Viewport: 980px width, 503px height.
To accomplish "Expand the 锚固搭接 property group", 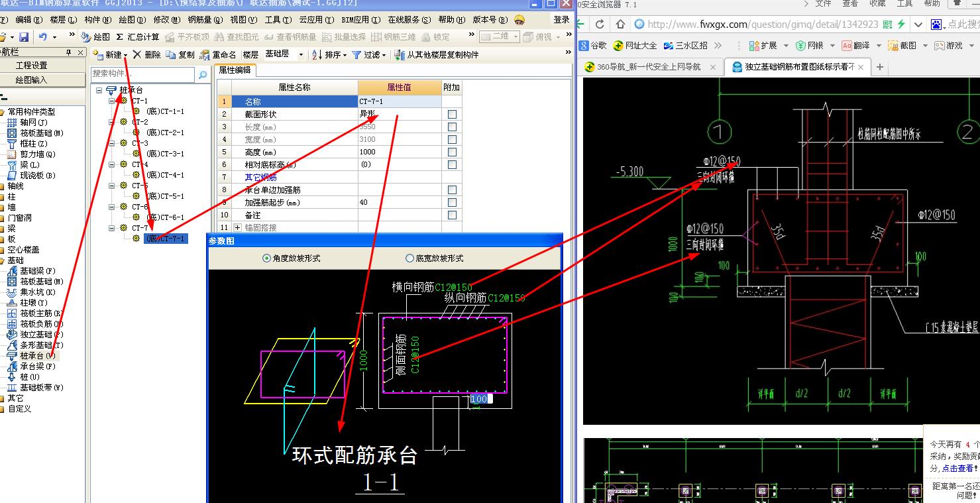I will click(237, 227).
